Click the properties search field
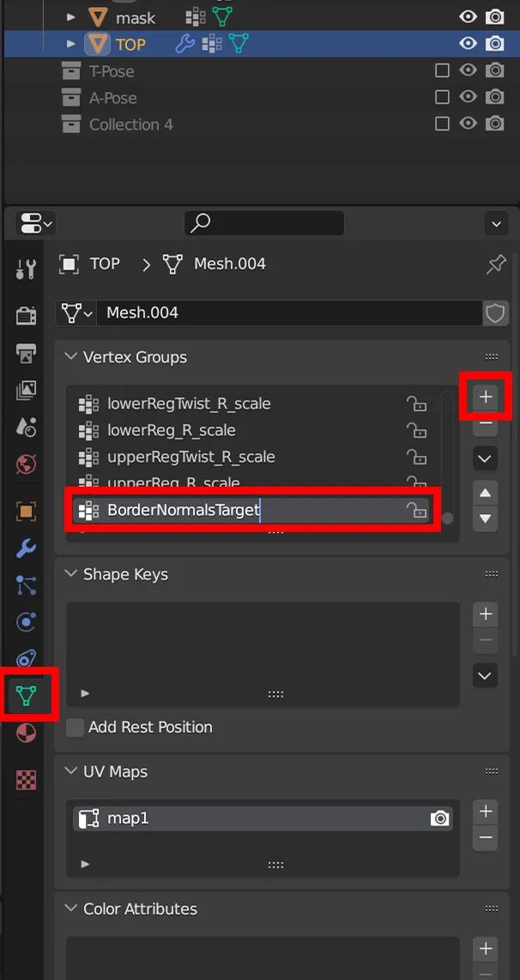The image size is (520, 980). 264,224
